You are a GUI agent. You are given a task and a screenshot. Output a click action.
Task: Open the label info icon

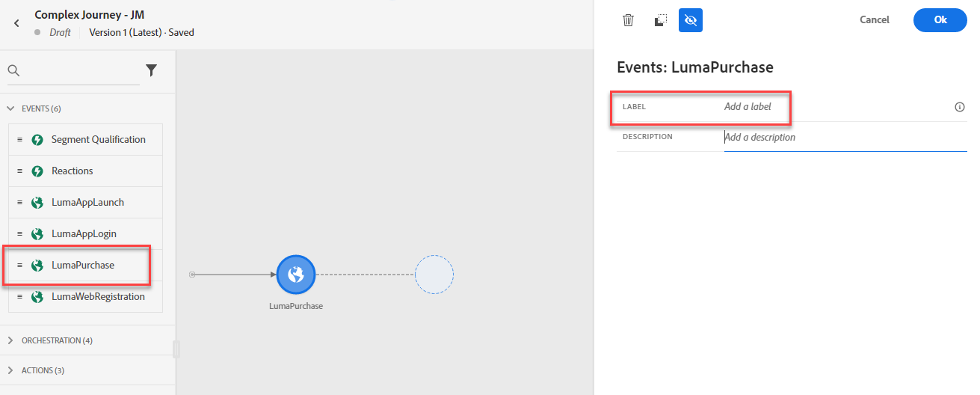click(960, 107)
